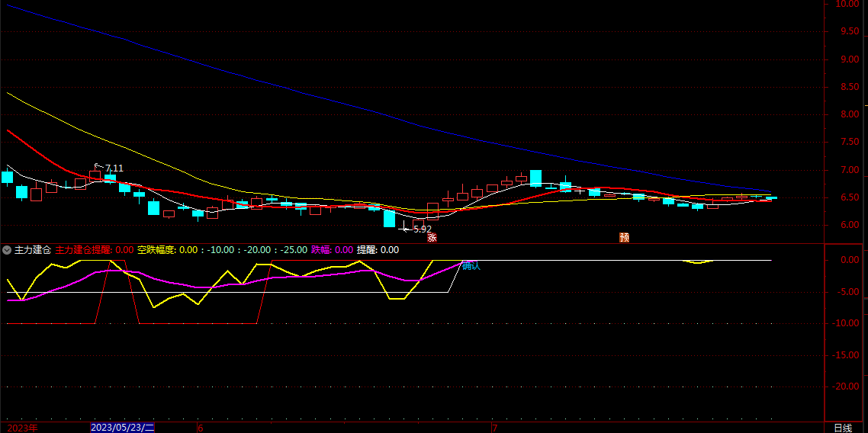Select the 2023/05/23/二 date label
Viewport: 868px width, 433px height.
[122, 428]
